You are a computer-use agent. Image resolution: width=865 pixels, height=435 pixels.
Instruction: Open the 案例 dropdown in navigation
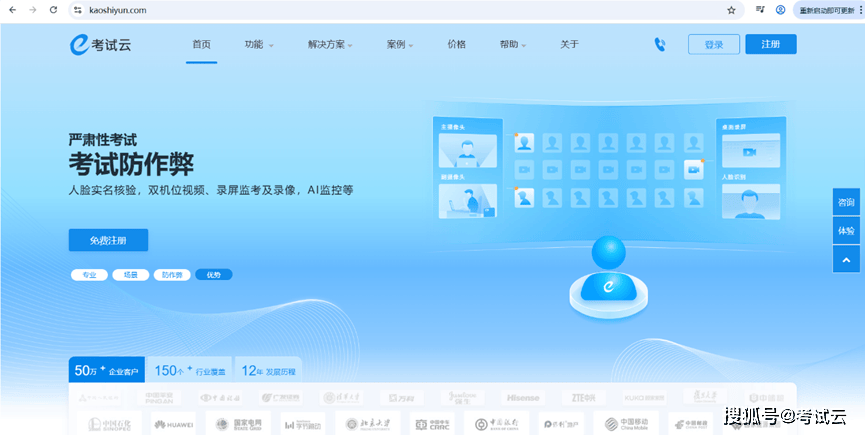point(400,45)
